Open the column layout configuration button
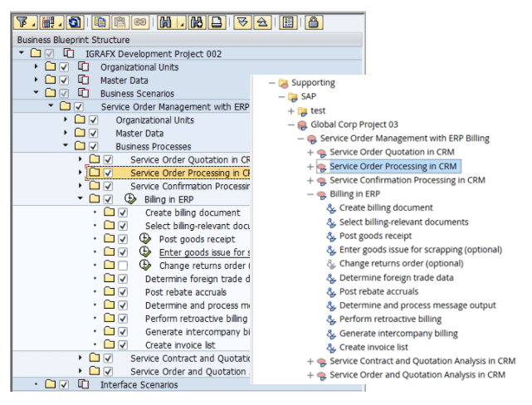Viewport: 532px width, 405px height. [51, 22]
